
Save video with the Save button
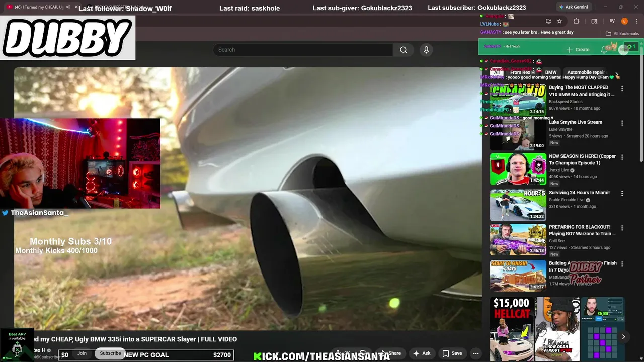pos(452,353)
